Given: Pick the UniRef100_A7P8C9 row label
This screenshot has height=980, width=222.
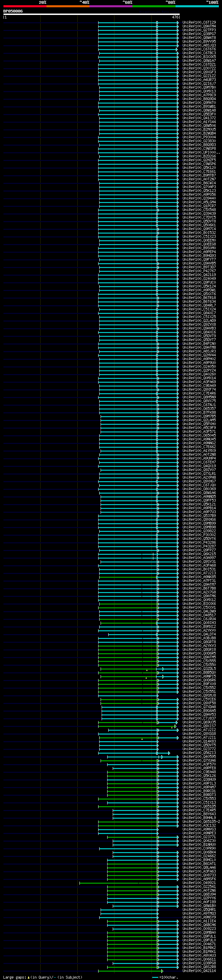Looking at the screenshot, I should 199,95.
